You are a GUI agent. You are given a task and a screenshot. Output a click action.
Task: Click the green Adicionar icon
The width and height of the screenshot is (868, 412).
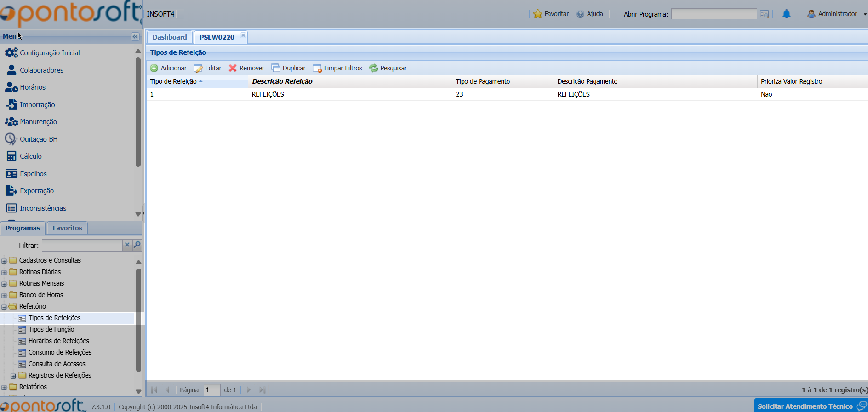click(x=154, y=68)
